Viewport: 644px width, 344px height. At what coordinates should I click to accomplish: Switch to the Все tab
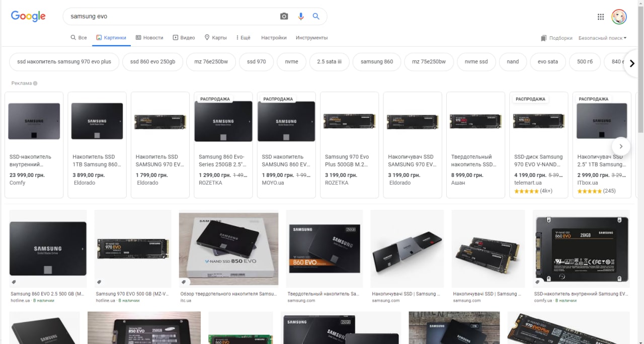(x=79, y=38)
